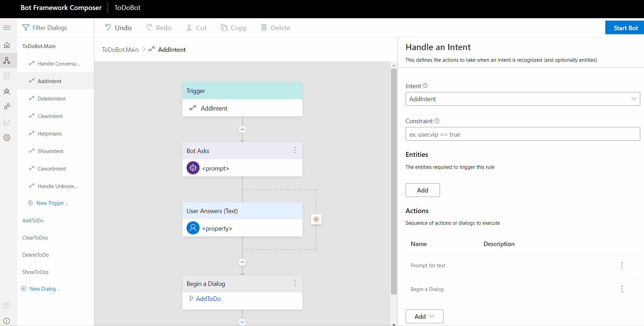Click Delete in the toolbar
Viewport: 644px width, 326px height.
pyautogui.click(x=275, y=28)
